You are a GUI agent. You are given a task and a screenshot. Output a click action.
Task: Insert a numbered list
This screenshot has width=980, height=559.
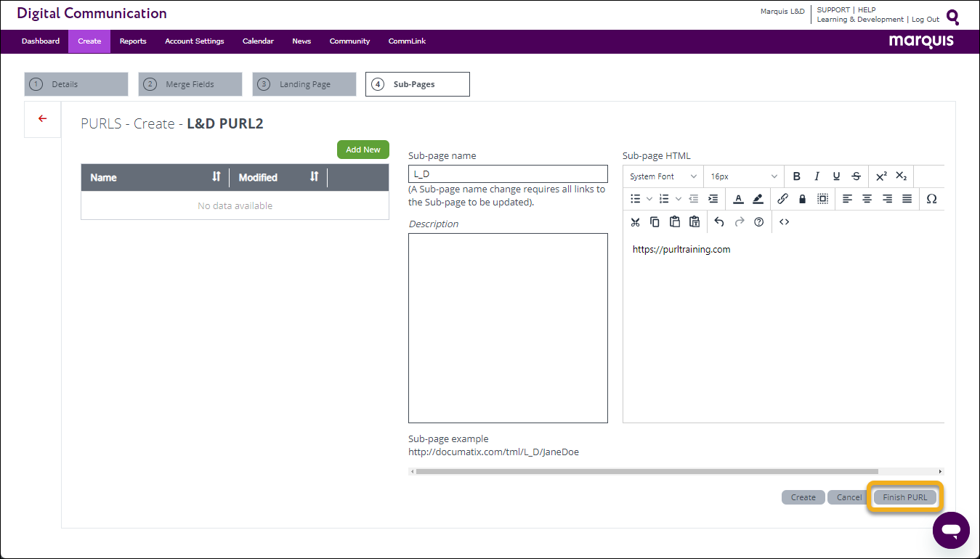[x=663, y=199]
